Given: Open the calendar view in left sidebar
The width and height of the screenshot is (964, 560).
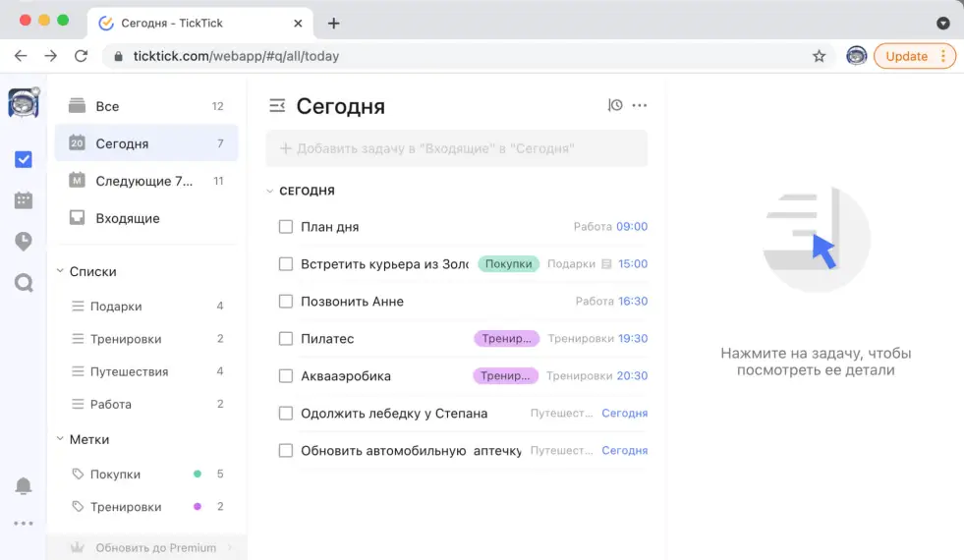Looking at the screenshot, I should pos(24,200).
